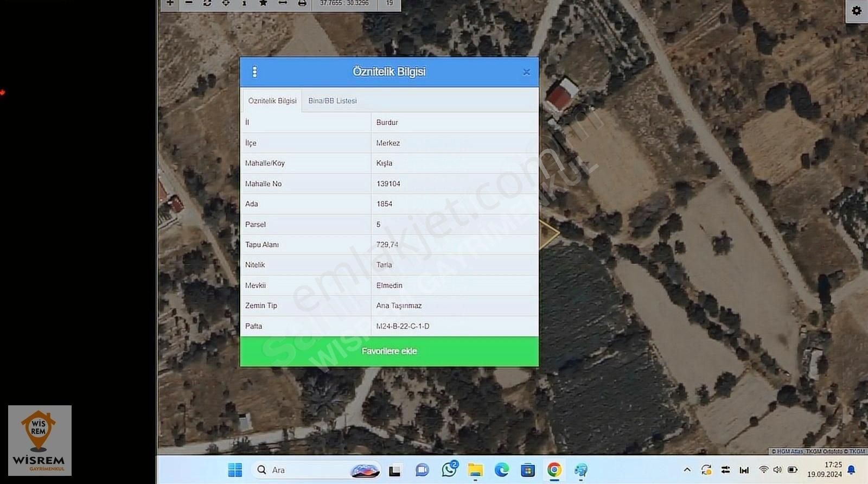Image resolution: width=868 pixels, height=484 pixels.
Task: Select the measure distance tool
Action: [x=283, y=3]
